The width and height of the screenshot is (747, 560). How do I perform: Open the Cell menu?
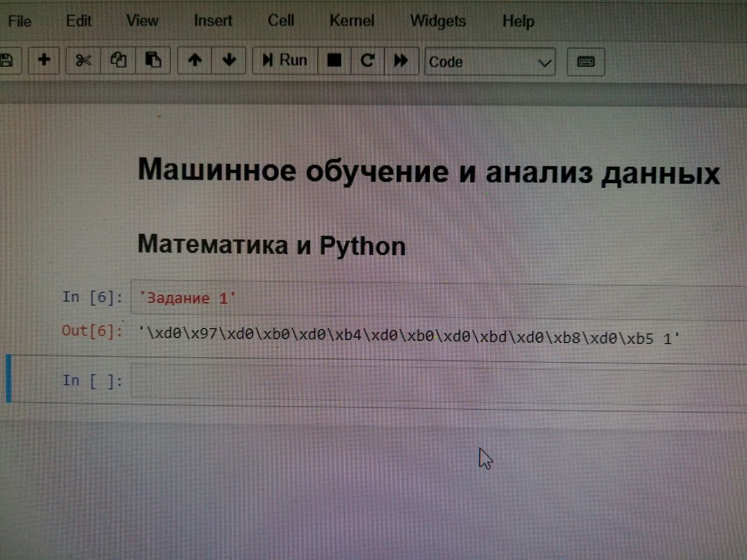click(281, 22)
